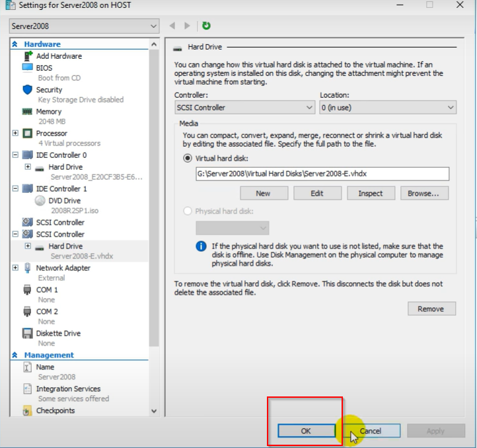Collapse the Management section header
477x448 pixels.
(x=15, y=355)
